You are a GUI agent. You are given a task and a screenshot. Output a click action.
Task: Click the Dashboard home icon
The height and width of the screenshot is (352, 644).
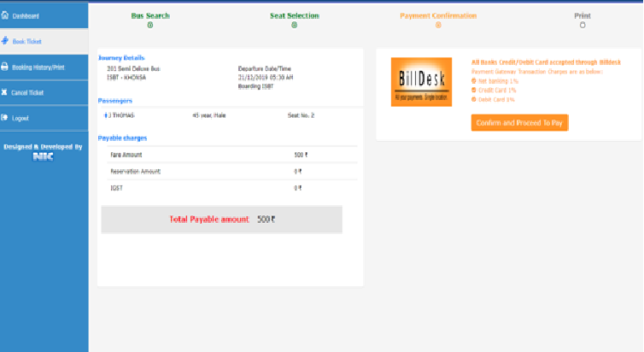pyautogui.click(x=5, y=15)
